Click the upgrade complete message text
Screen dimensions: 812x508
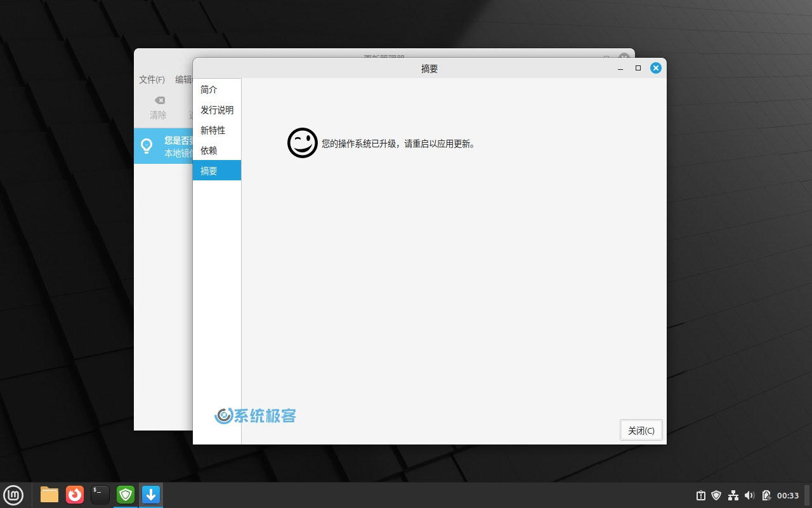point(398,144)
